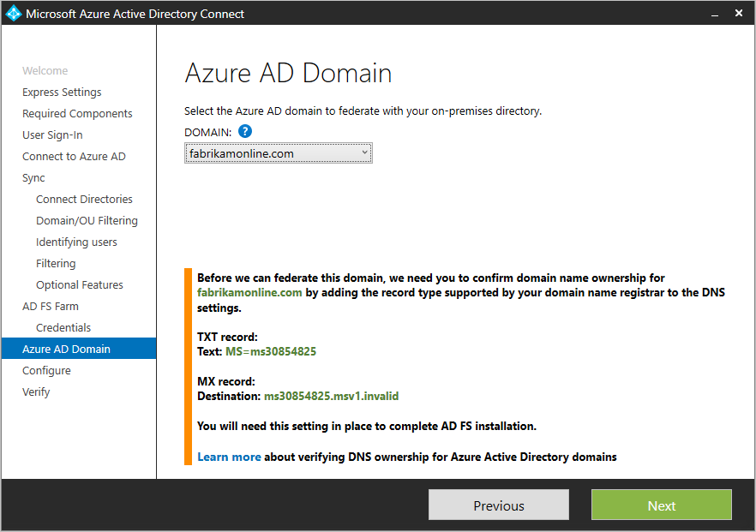The height and width of the screenshot is (532, 756).
Task: Click the Azure AD Connect title bar logo
Action: pos(14,14)
